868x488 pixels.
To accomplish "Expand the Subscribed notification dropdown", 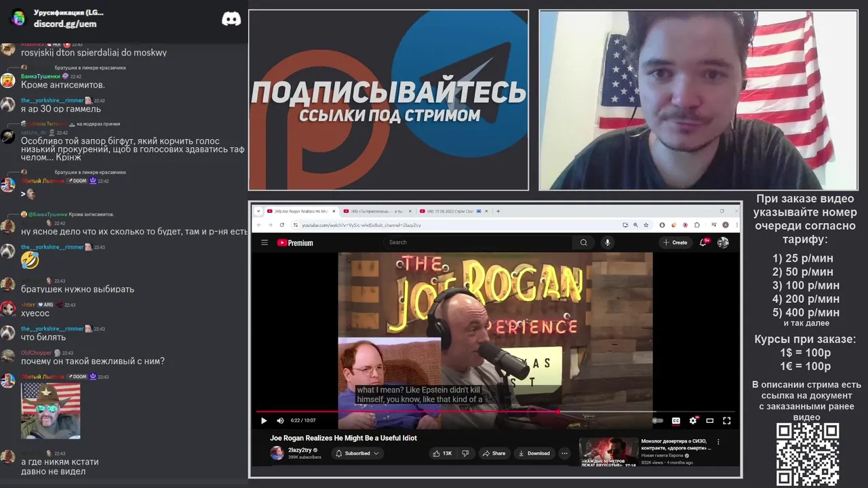I will tap(357, 453).
